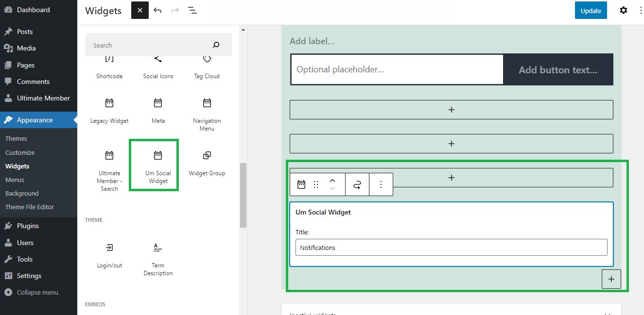Select the Um Social Widget block
644x315 pixels.
(158, 166)
